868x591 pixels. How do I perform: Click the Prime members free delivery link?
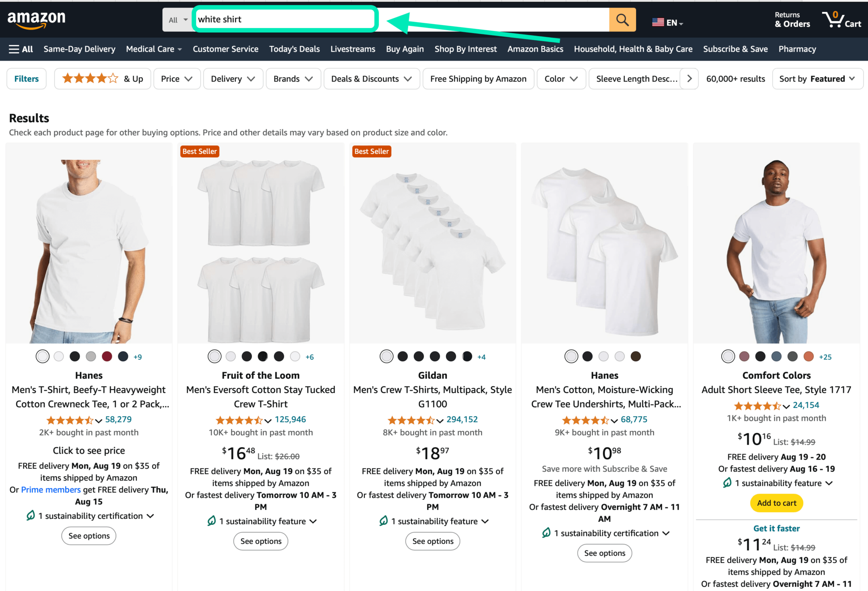tap(50, 490)
